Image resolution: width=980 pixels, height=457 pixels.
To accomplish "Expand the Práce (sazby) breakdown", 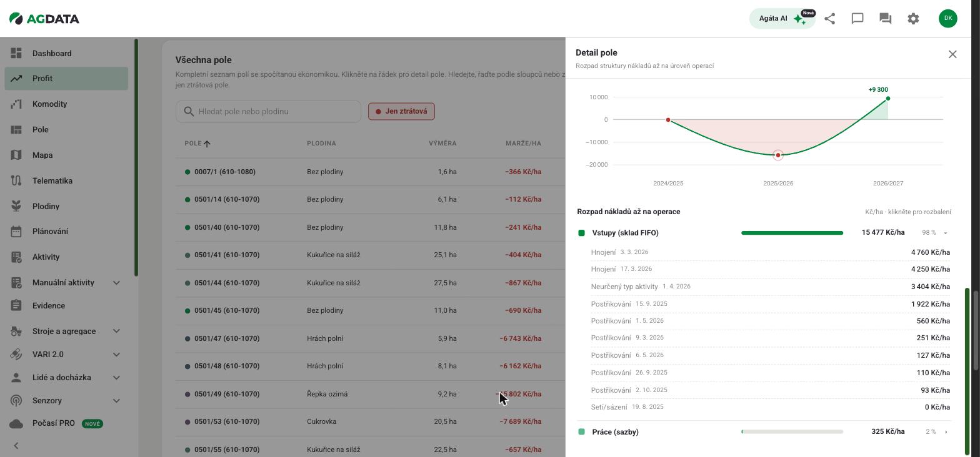I will (x=946, y=432).
